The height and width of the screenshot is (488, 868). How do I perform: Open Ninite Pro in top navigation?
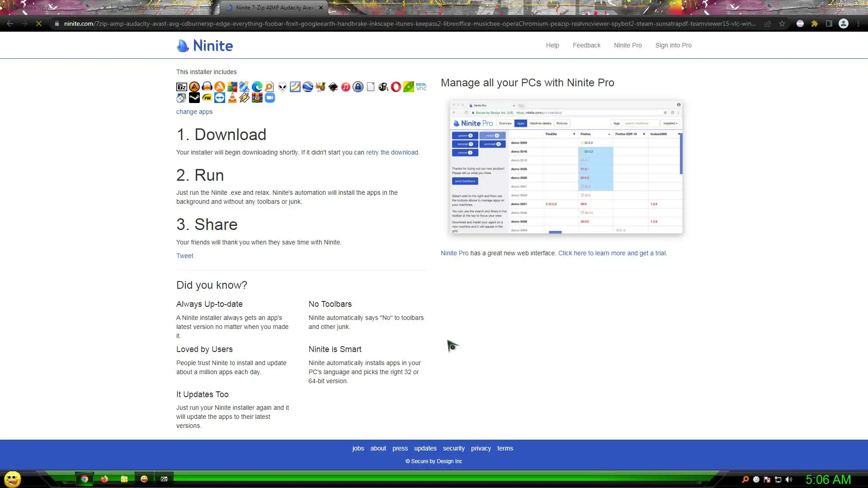(x=627, y=45)
